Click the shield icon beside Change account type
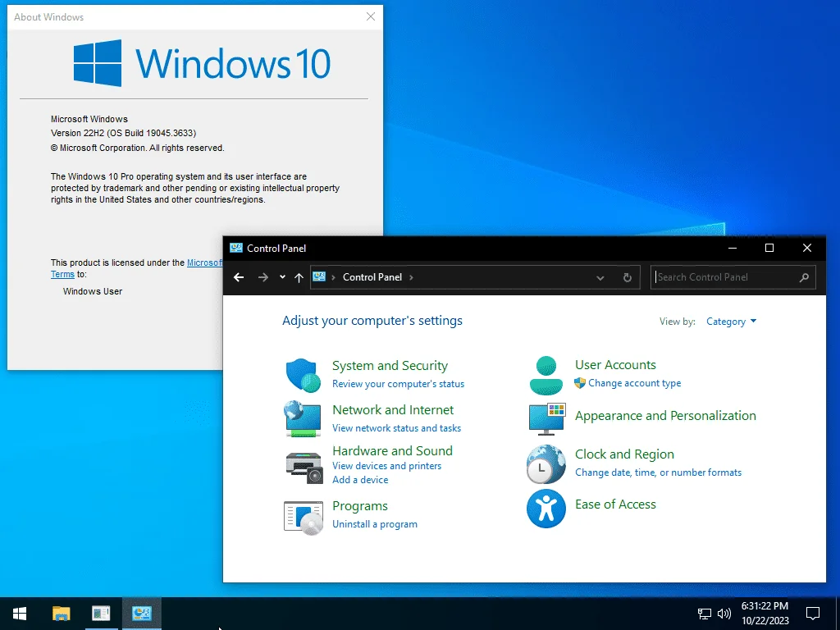Screen dimensions: 840x630 click(x=580, y=383)
